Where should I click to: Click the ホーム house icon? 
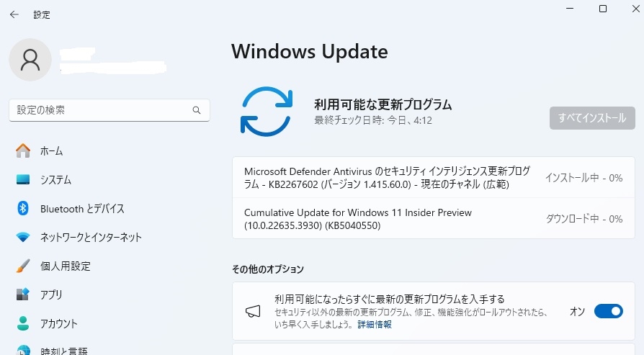[23, 150]
